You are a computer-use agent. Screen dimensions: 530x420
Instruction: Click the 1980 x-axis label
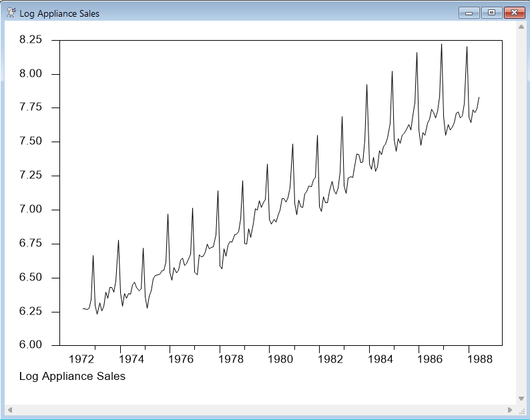(x=282, y=359)
